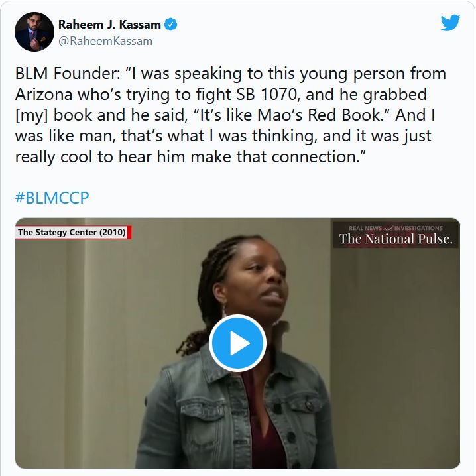Click The National Pulse watermark logo
476x476 pixels.
click(396, 239)
